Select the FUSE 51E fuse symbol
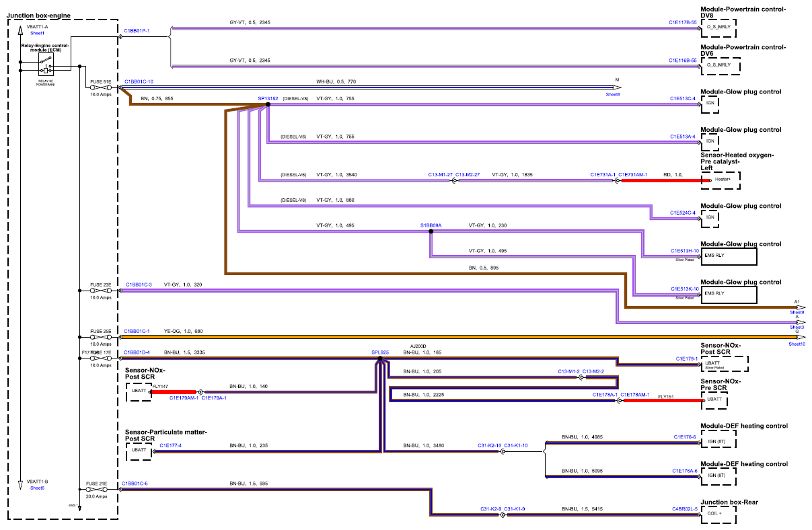 pos(100,87)
